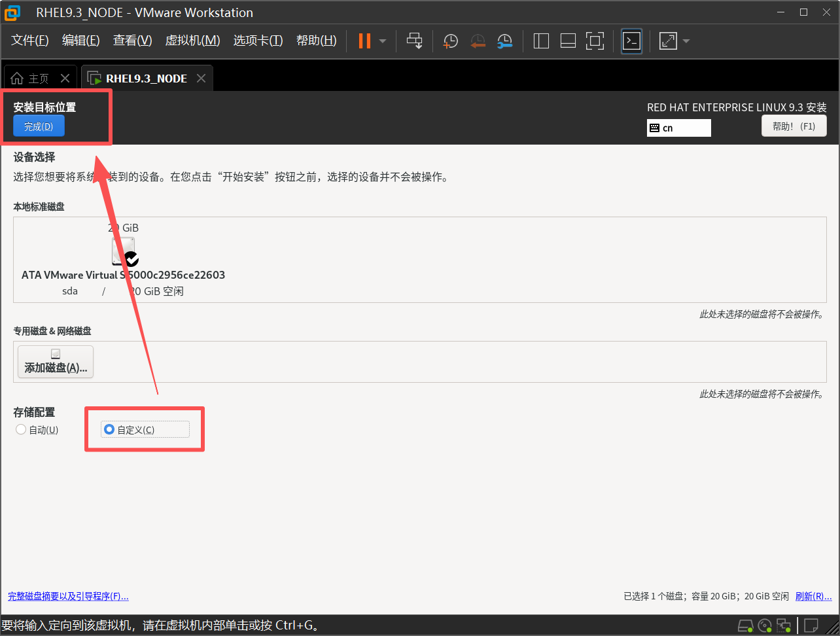Click the 本地标准磁盘 label
840x636 pixels.
(x=39, y=207)
